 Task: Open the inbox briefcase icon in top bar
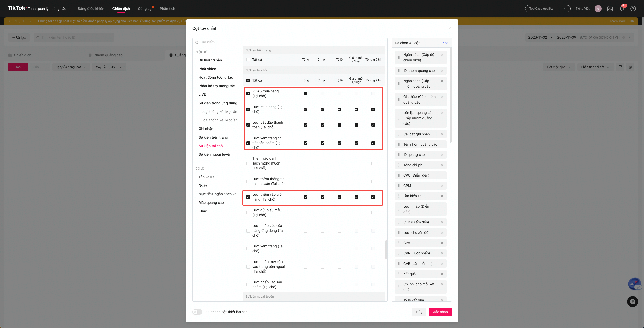point(610,9)
